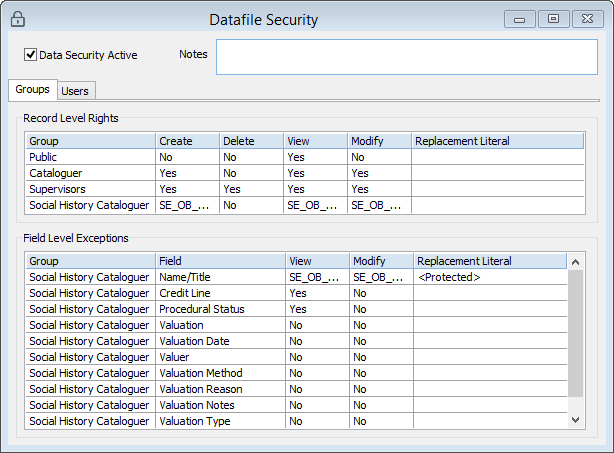Click Valuer's Modify value No

[381, 357]
